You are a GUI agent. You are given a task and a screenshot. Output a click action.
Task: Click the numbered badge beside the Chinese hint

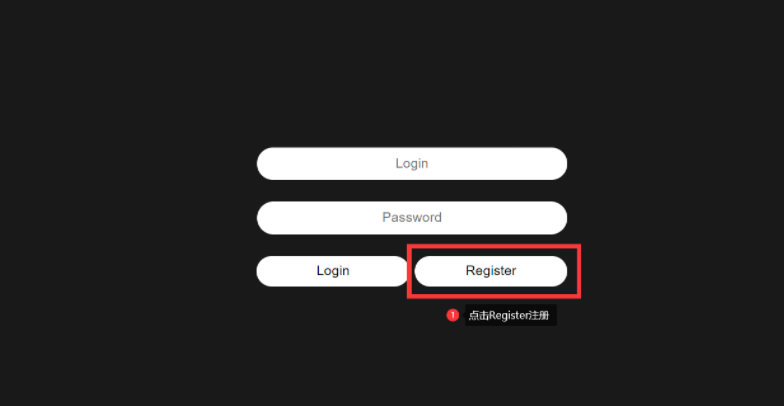[452, 316]
